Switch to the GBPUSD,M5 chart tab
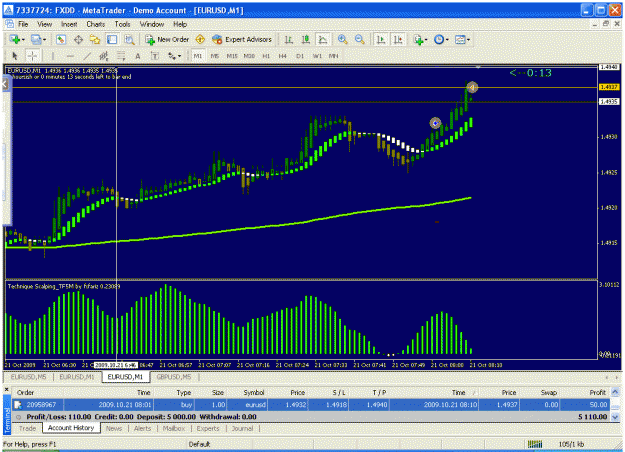Screen dimensions: 625x452 (174, 377)
